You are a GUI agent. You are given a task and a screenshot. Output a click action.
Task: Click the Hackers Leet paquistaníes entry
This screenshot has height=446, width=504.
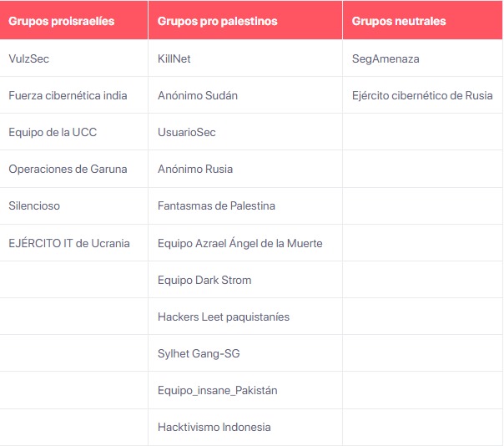tap(224, 317)
